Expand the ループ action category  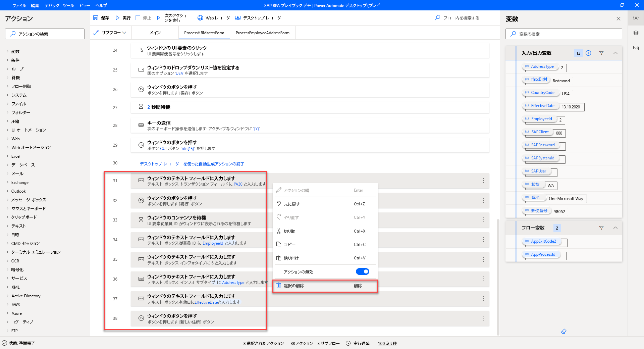[7, 69]
